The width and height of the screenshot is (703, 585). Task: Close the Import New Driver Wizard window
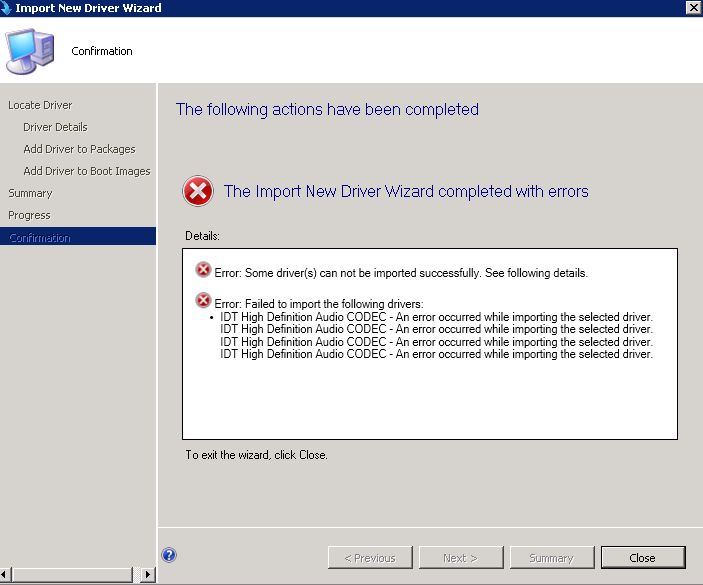tap(693, 8)
